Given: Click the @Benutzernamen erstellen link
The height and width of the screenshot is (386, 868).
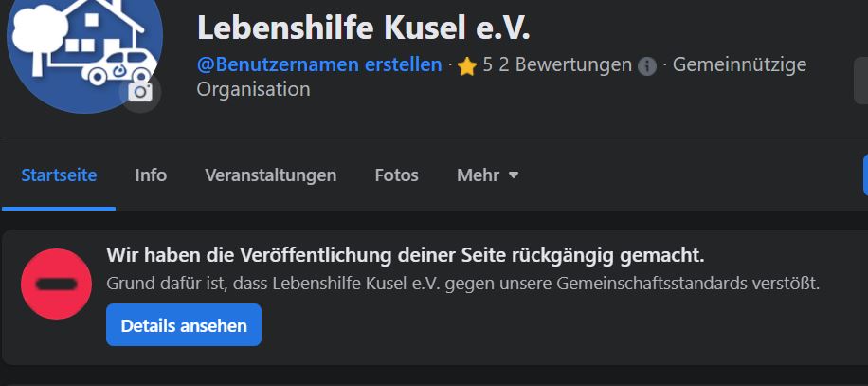Looking at the screenshot, I should click(319, 64).
